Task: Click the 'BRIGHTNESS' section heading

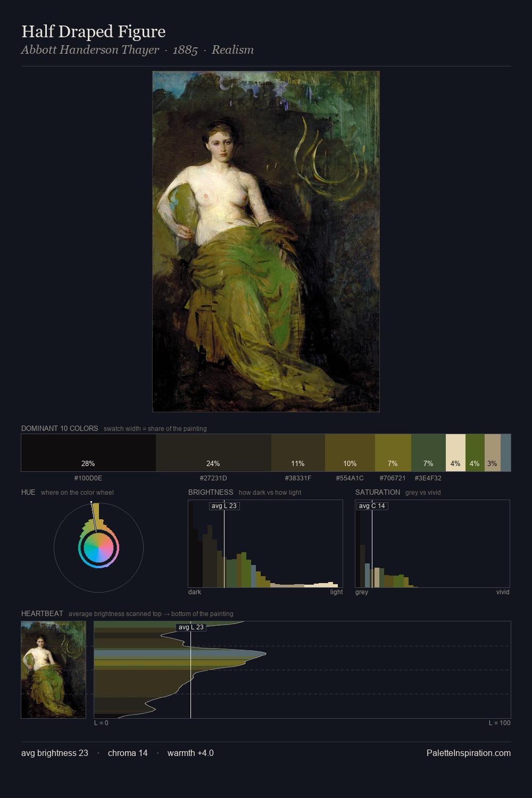Action: point(211,492)
